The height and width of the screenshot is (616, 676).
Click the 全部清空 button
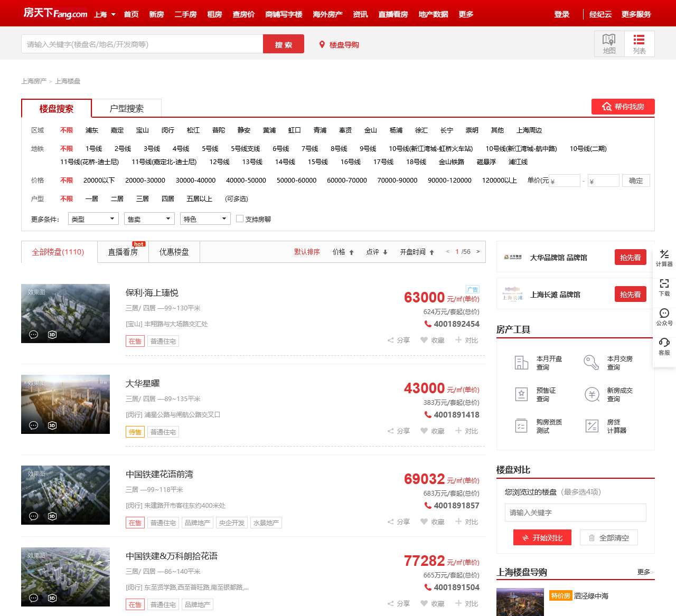[609, 538]
